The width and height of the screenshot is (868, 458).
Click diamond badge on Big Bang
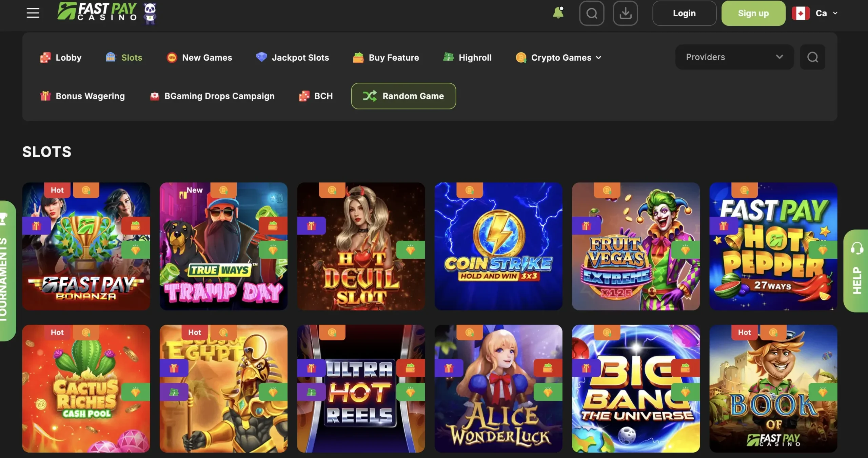point(685,392)
